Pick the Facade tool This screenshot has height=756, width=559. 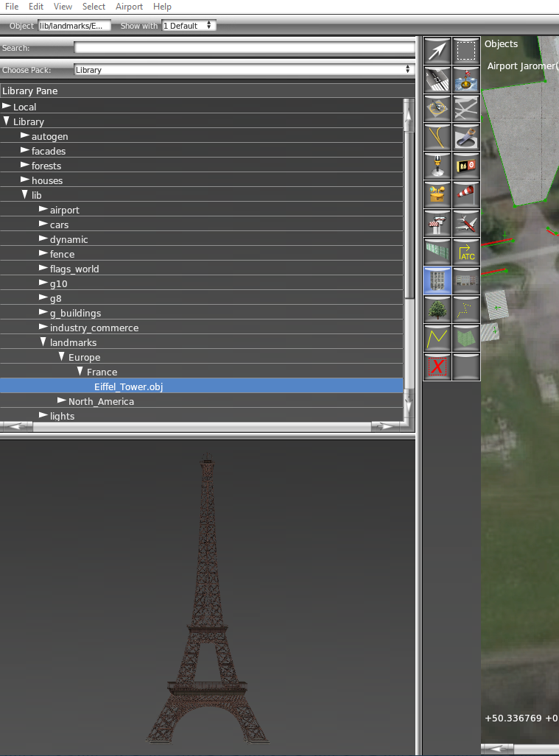[x=466, y=280]
